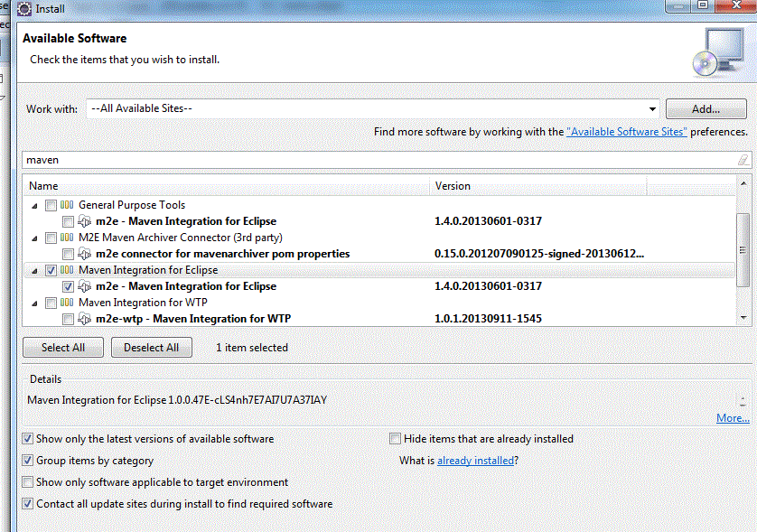Click the Name column header
757x532 pixels.
pos(226,186)
